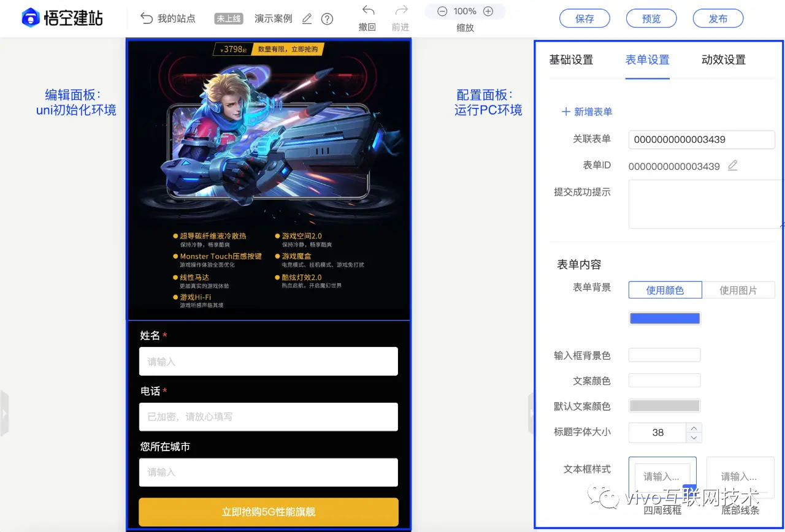Switch to the 表单设置 tab
Image resolution: width=785 pixels, height=532 pixels.
(647, 60)
